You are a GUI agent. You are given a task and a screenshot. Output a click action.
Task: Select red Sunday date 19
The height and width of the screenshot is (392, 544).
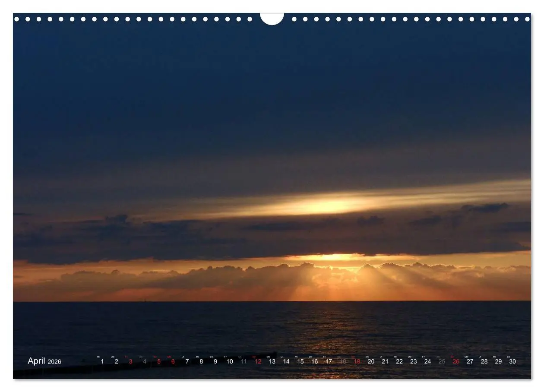357,361
